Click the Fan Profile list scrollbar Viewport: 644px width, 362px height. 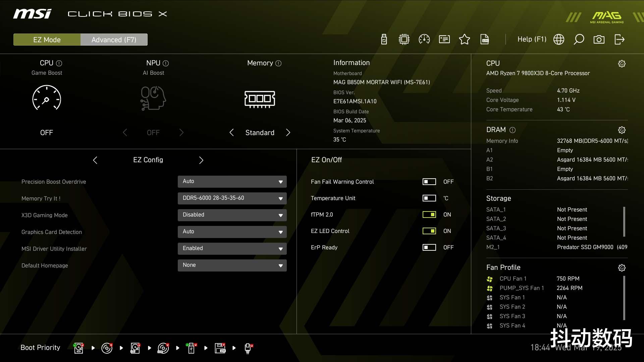pos(624,298)
